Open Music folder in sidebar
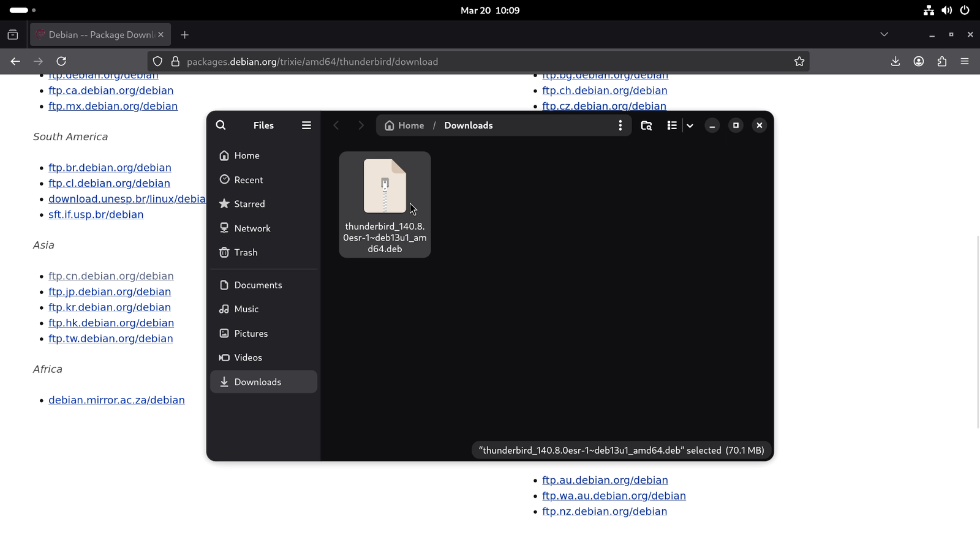The width and height of the screenshot is (980, 551). [x=264, y=309]
